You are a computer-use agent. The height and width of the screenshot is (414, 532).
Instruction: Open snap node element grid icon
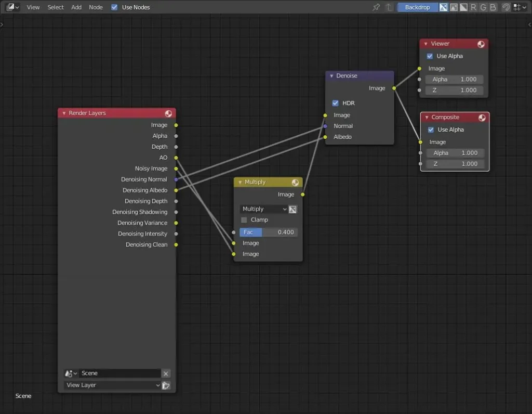517,7
